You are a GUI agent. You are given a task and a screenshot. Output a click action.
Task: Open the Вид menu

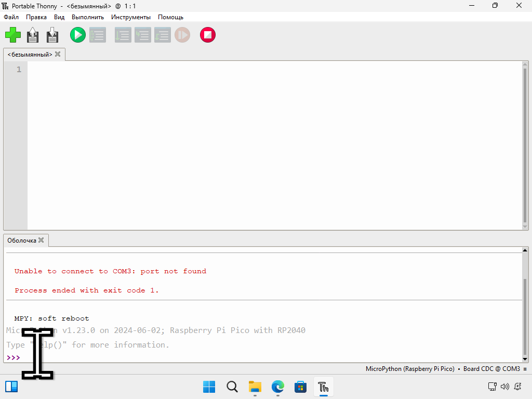59,17
